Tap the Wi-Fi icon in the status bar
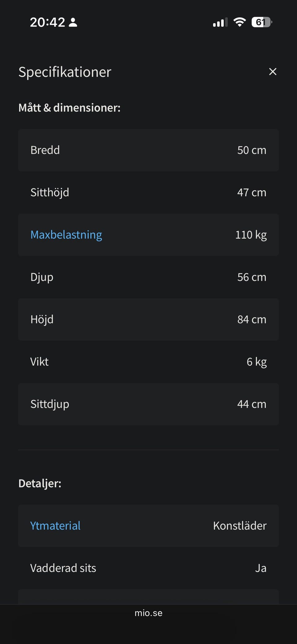The image size is (297, 644). [239, 22]
